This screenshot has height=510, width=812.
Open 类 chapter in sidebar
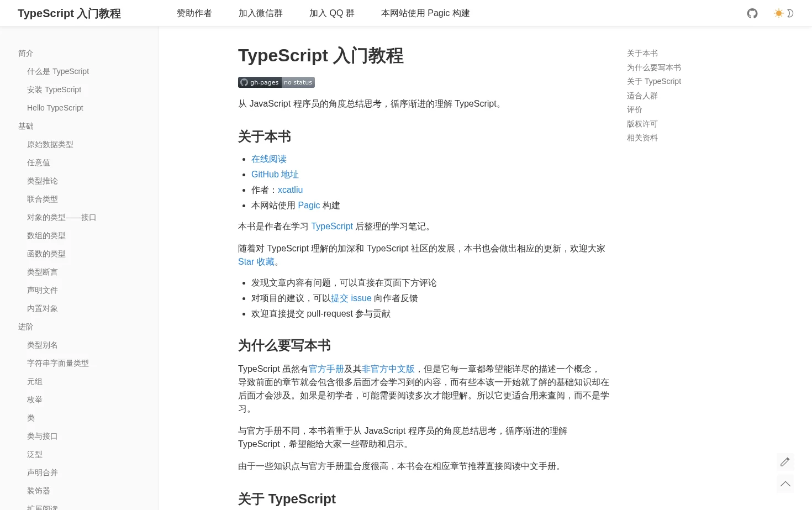pyautogui.click(x=31, y=418)
